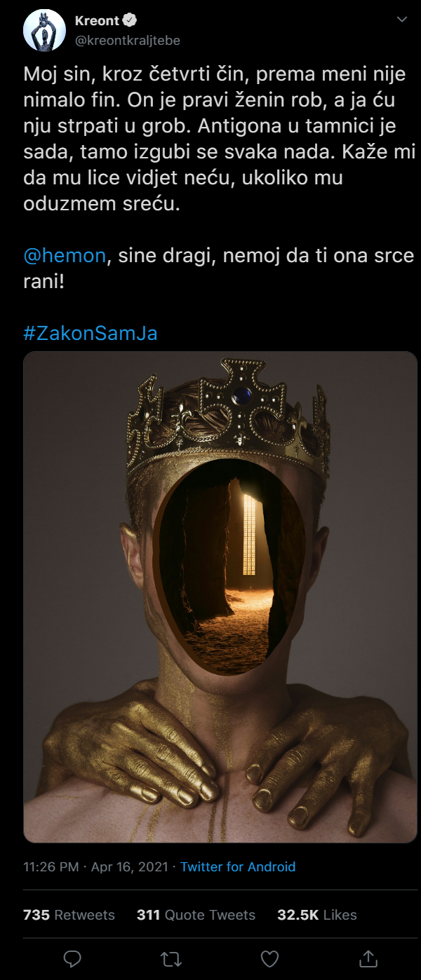Click the verified badge next to Kreont
Image resolution: width=421 pixels, height=980 pixels.
130,20
